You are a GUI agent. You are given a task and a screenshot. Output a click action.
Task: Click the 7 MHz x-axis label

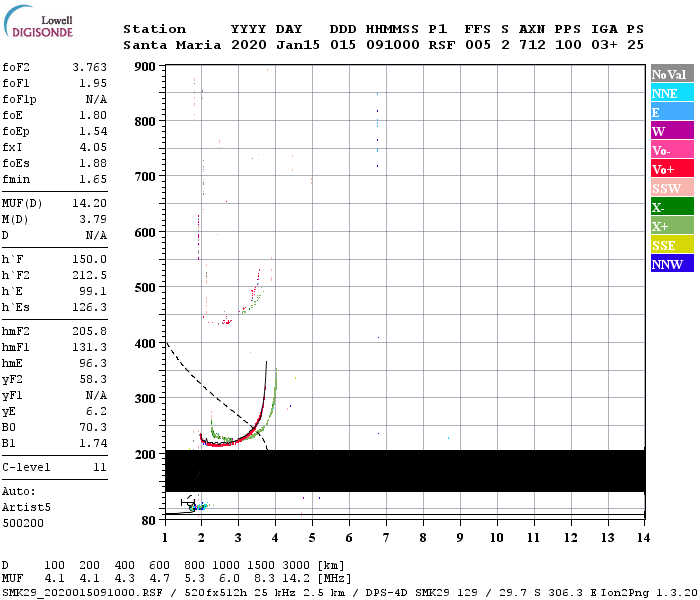click(x=386, y=538)
